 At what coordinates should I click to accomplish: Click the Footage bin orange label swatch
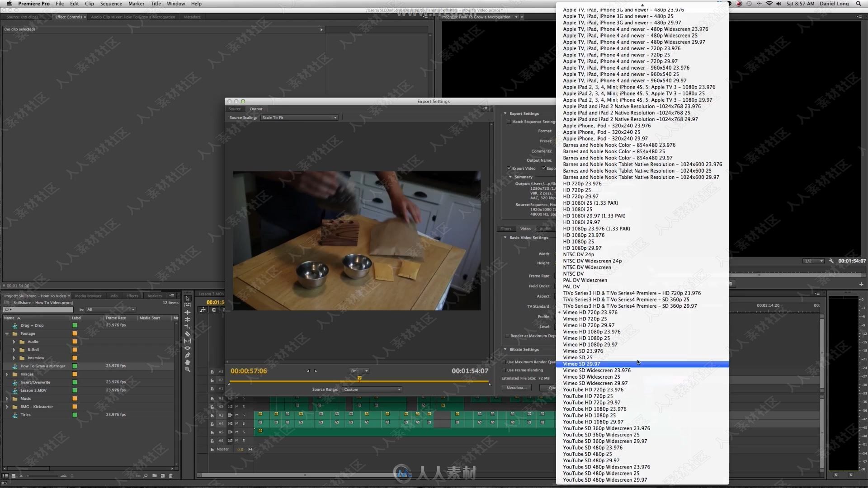tap(75, 333)
